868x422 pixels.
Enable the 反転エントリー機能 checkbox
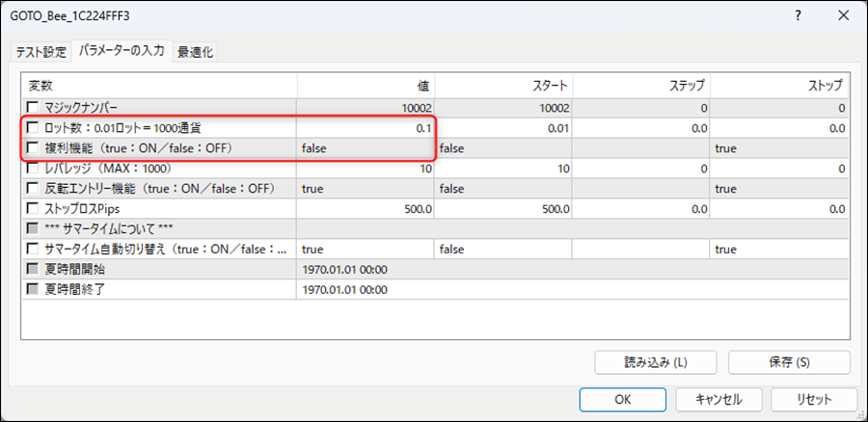(34, 188)
